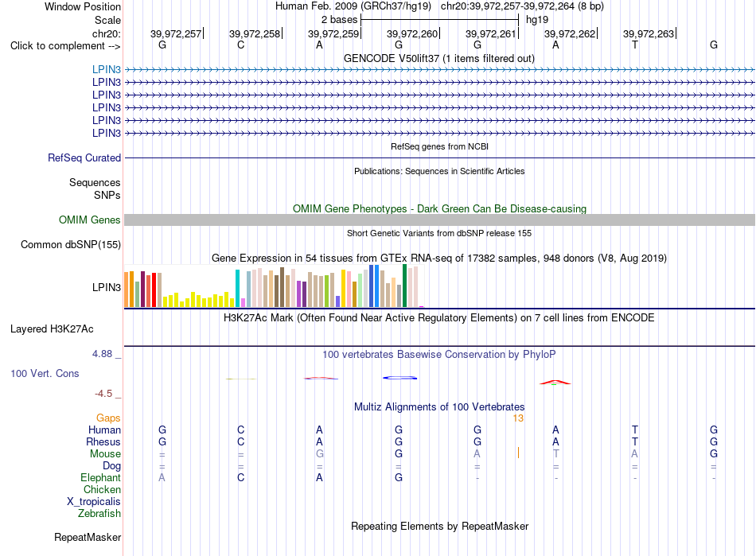
Task: Click the LPIN3 GTEx expression bar chart
Action: tap(274, 286)
